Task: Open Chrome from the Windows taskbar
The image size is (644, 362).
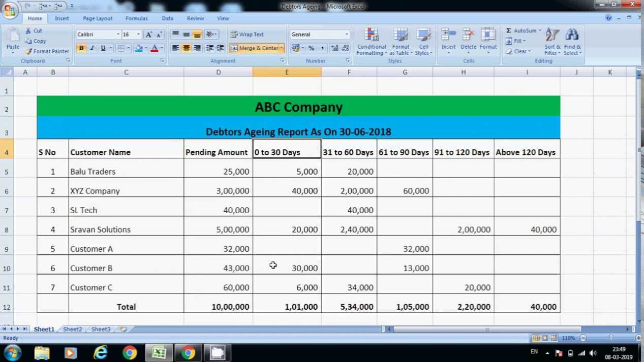Action: (x=130, y=352)
